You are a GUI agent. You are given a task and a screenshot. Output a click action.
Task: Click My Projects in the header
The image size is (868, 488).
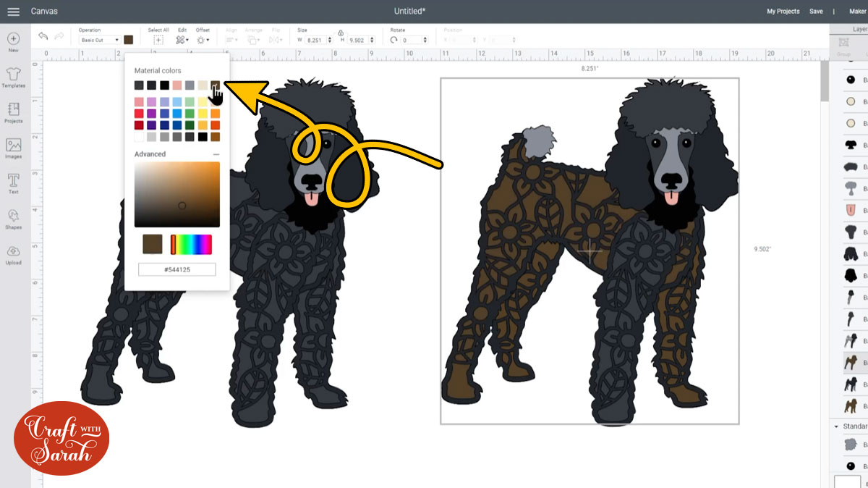coord(783,12)
